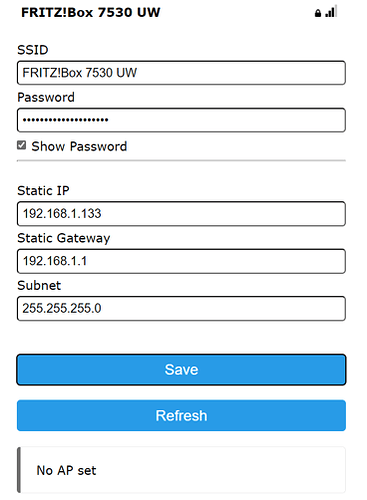Toggle the Show Password checkbox
367x500 pixels.
coord(22,145)
